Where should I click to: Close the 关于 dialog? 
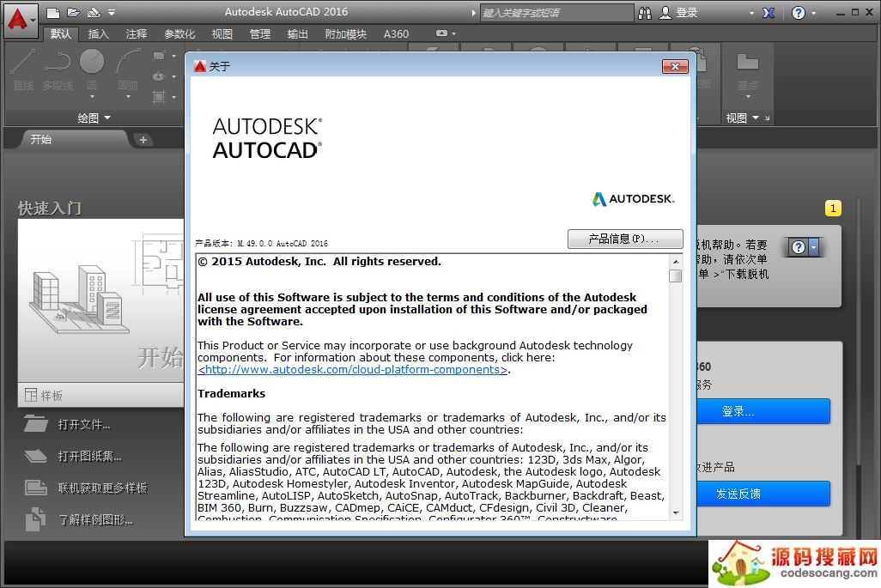[675, 66]
